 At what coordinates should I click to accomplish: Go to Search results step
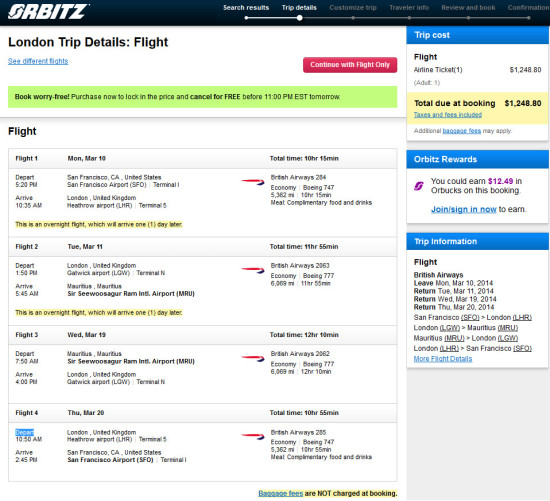(x=246, y=8)
